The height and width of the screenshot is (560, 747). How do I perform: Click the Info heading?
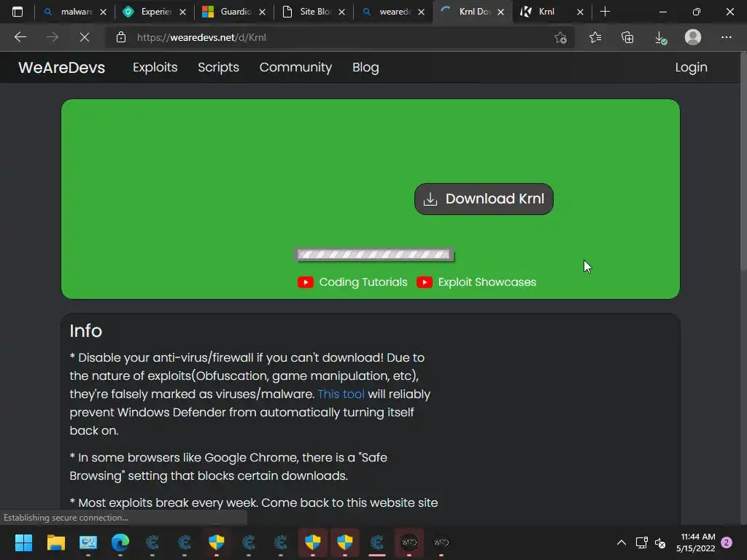click(x=86, y=330)
